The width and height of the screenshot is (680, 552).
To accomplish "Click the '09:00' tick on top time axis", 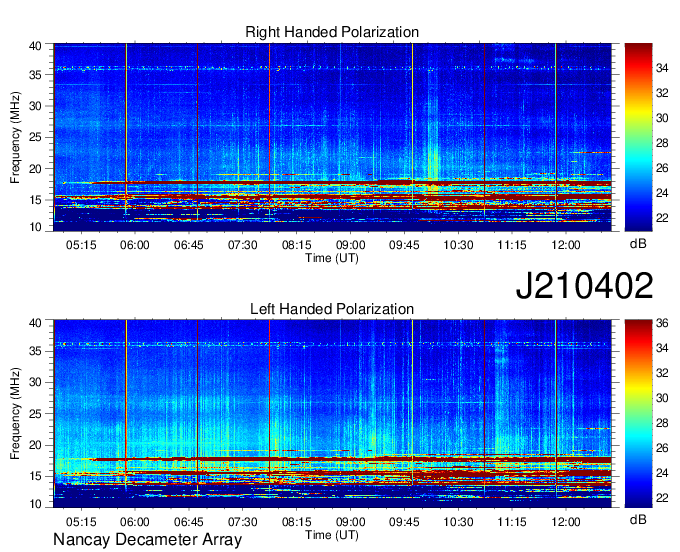I will click(350, 245).
